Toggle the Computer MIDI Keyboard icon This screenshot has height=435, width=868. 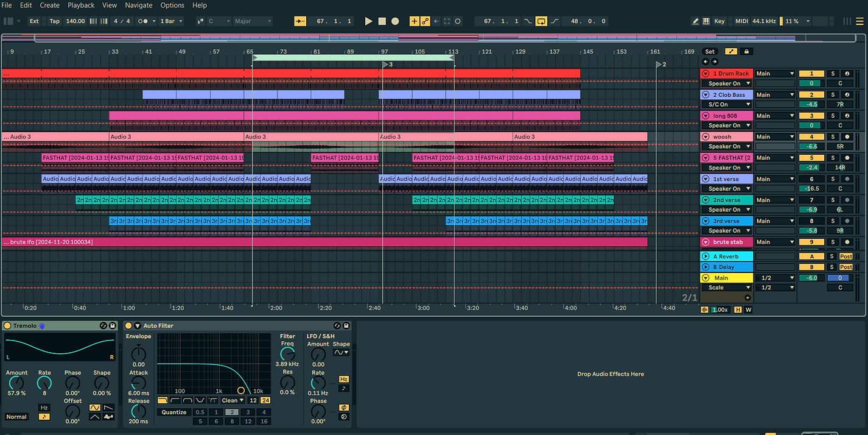click(x=706, y=21)
